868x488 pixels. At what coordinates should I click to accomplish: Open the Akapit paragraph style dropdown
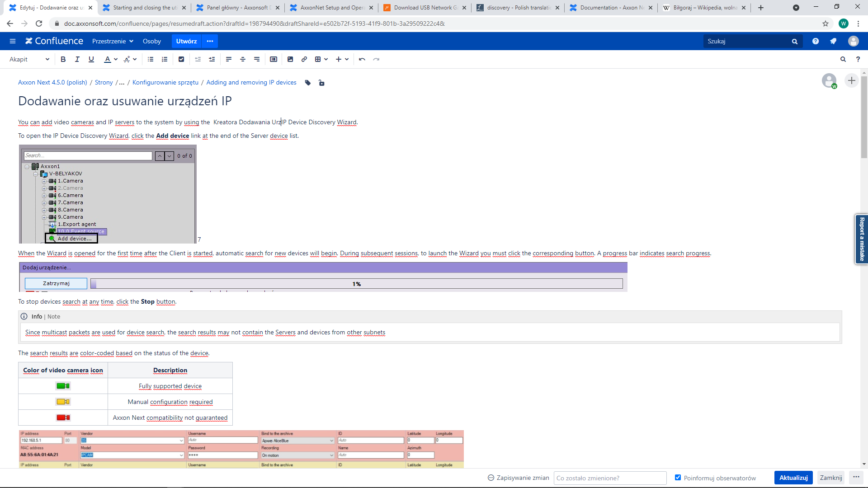coord(29,59)
